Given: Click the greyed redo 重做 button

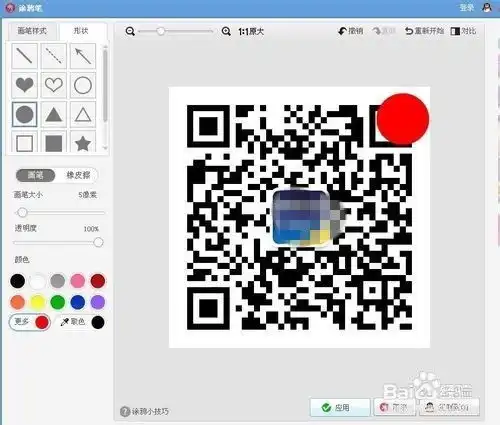Looking at the screenshot, I should tap(384, 31).
